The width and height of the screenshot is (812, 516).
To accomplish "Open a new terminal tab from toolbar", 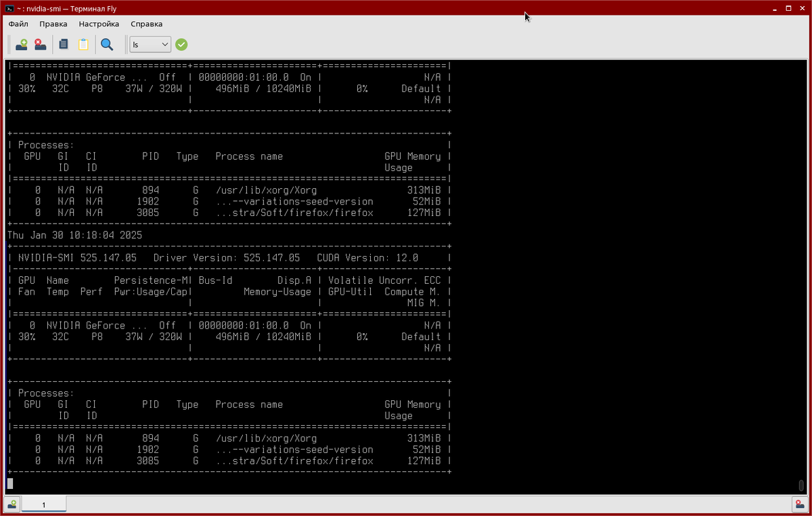I will [22, 44].
